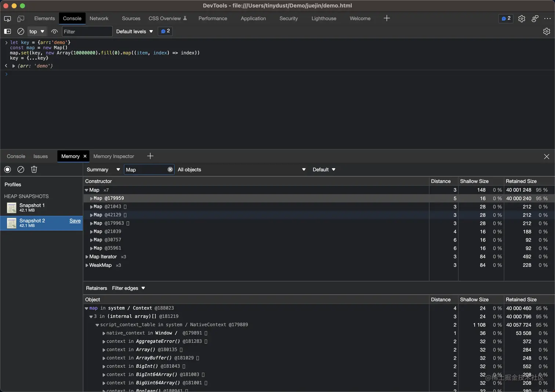Click the console toolbar issues badge
Screen dimensions: 555x392
pos(165,31)
